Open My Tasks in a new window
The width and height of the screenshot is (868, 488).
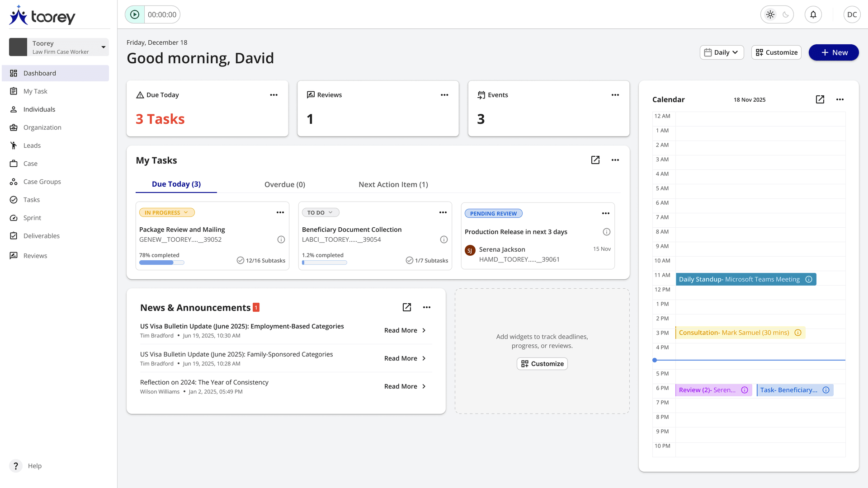click(x=595, y=160)
